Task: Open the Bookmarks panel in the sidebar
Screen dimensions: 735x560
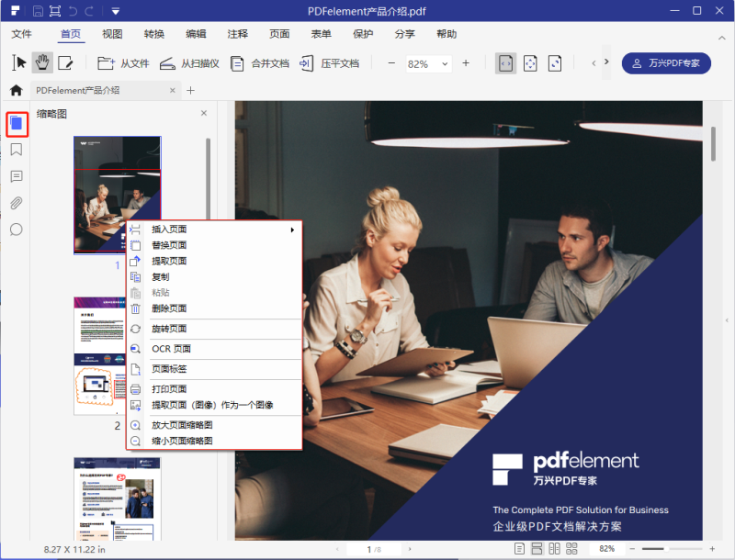Action: click(17, 149)
